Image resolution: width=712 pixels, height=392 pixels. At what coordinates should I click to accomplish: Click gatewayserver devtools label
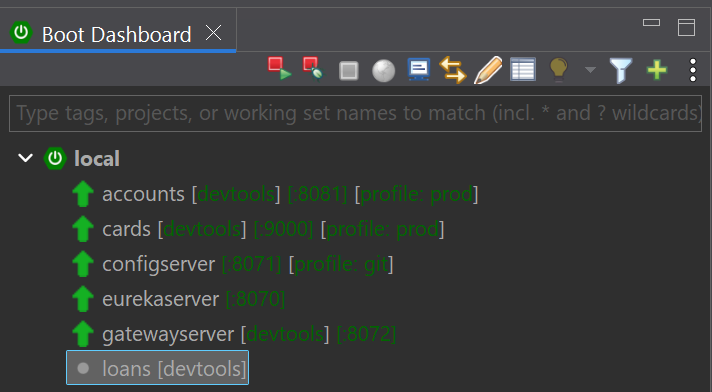tap(285, 334)
